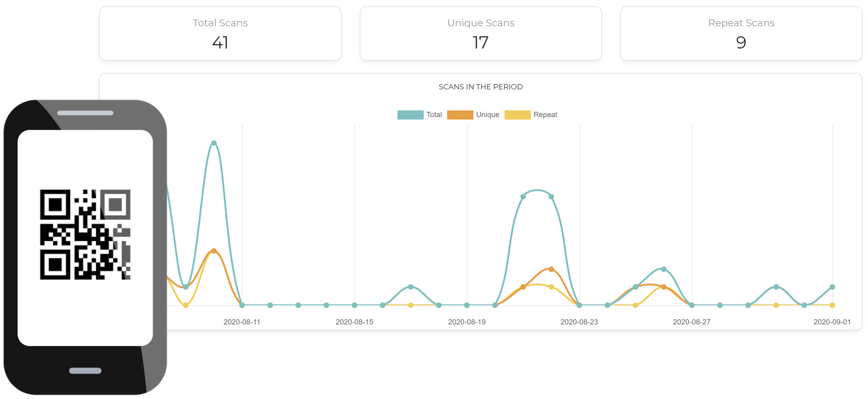The width and height of the screenshot is (868, 399).
Task: Click the SCANS IN THE PERIOD title
Action: point(481,87)
